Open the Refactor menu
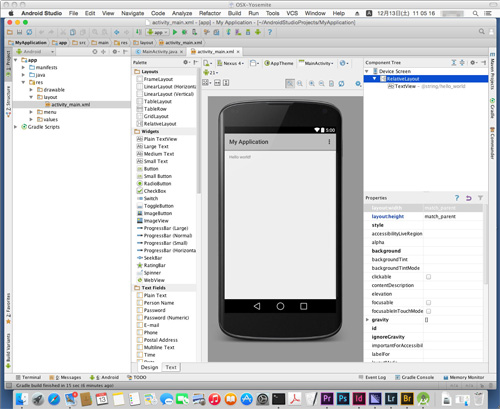Screen dimensions: 500x409 point(210,13)
